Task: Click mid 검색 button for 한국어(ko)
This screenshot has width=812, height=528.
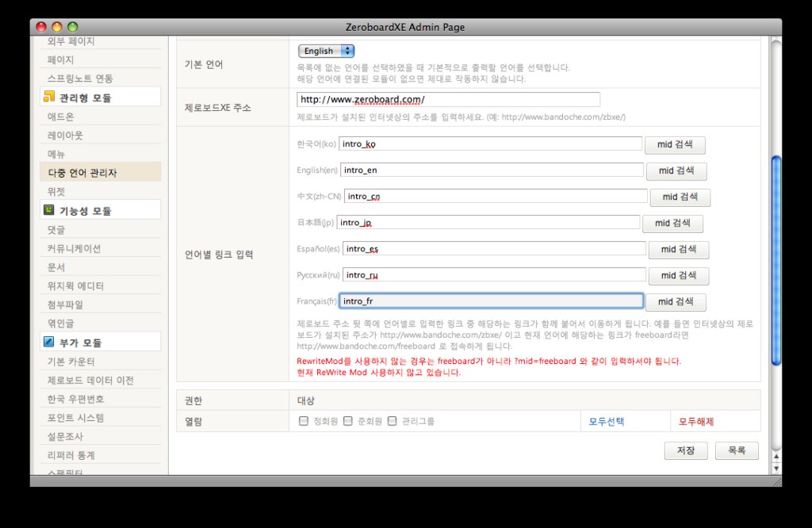Action: click(x=675, y=144)
